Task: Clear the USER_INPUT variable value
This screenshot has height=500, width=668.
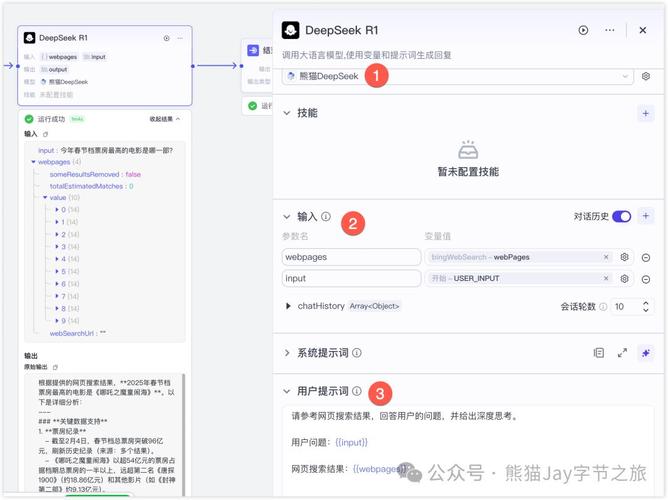Action: click(606, 278)
